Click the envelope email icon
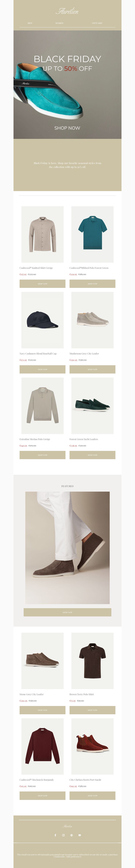 (79, 835)
